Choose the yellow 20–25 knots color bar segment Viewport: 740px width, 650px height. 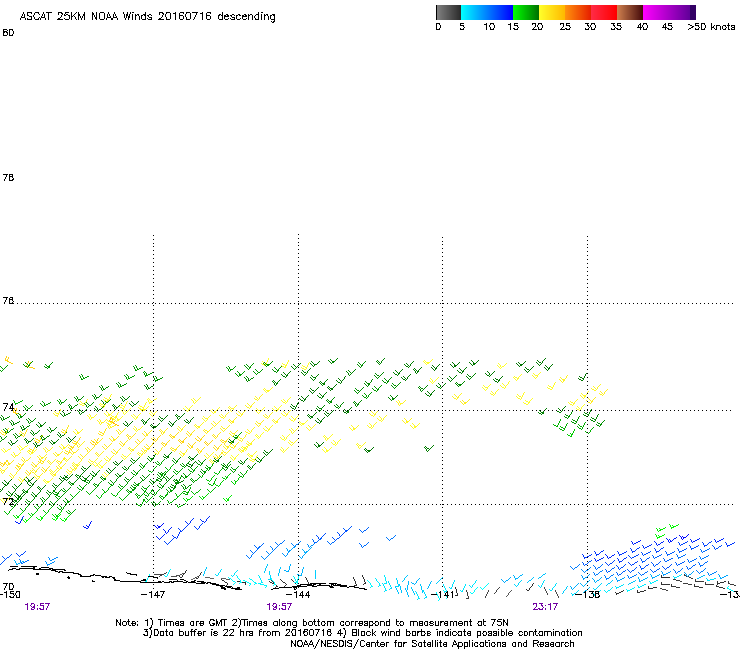tap(552, 12)
